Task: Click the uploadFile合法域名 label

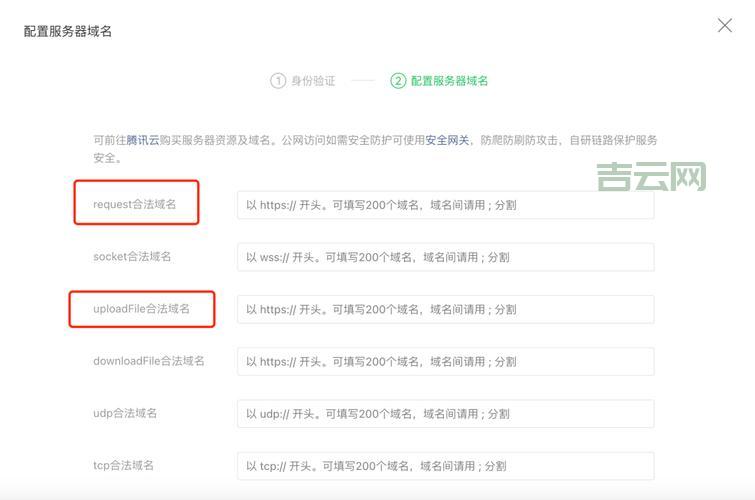Action: [141, 309]
